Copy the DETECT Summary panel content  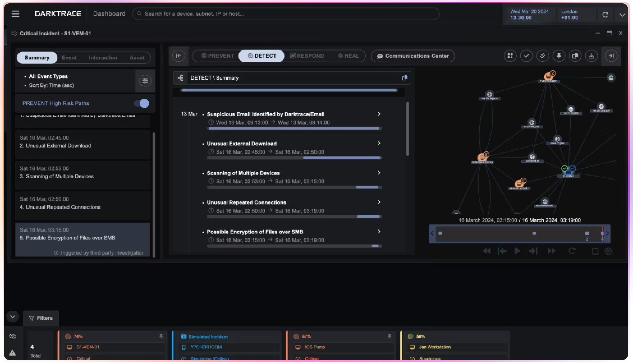[404, 78]
